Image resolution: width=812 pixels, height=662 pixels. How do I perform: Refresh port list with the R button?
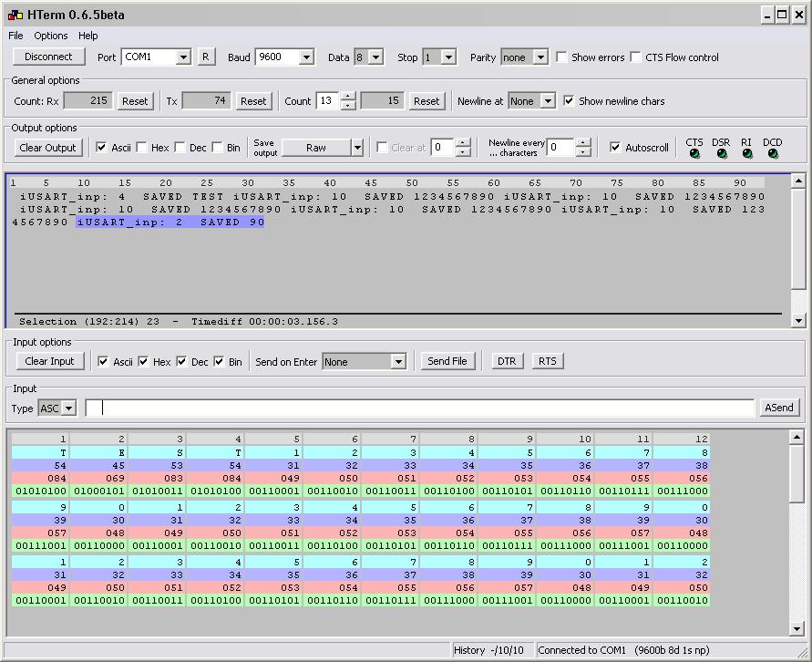click(x=206, y=57)
